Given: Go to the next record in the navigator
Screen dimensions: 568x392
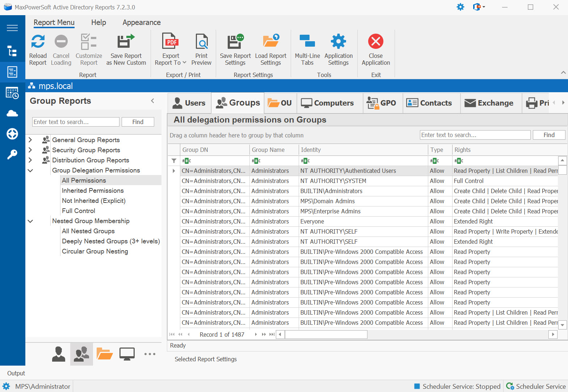Looking at the screenshot, I should [x=256, y=335].
